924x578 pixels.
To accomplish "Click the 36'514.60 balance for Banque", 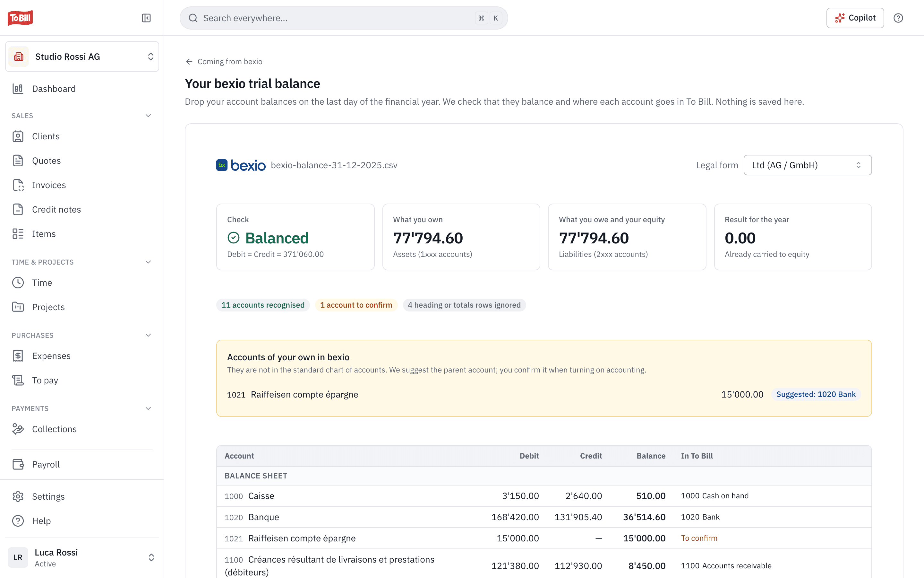I will 644,517.
